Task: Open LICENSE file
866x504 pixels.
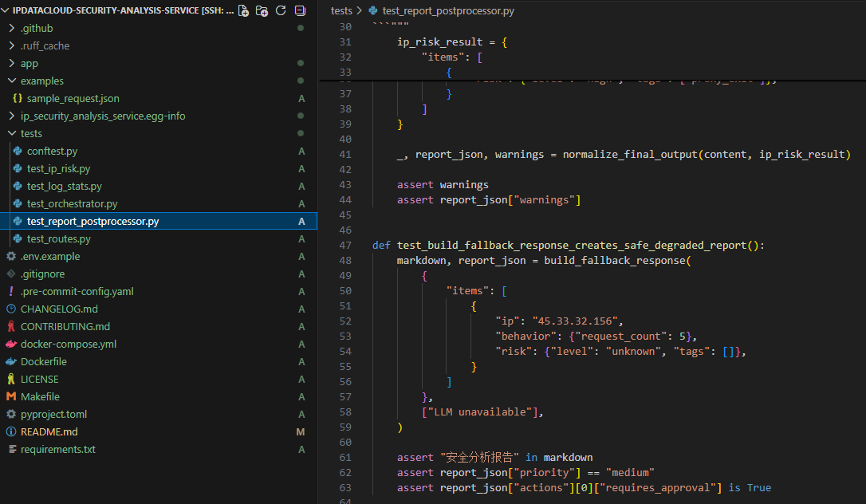Action: [39, 380]
